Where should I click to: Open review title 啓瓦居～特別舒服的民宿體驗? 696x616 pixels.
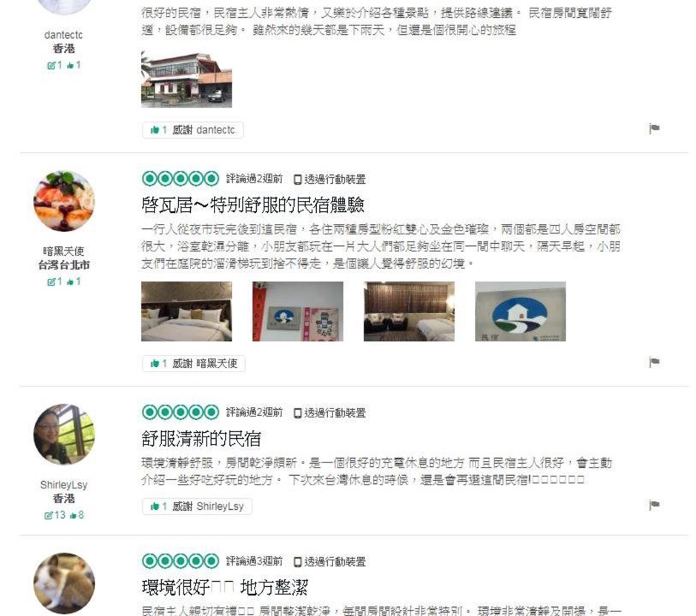(253, 204)
